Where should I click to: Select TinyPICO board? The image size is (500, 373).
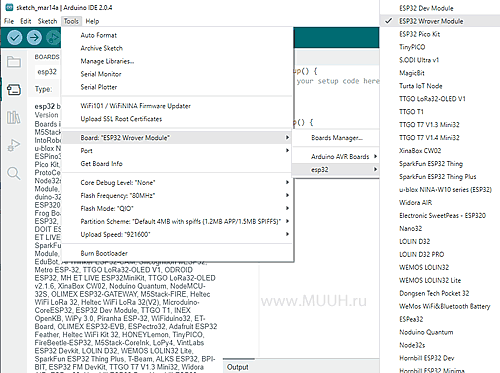[440, 47]
